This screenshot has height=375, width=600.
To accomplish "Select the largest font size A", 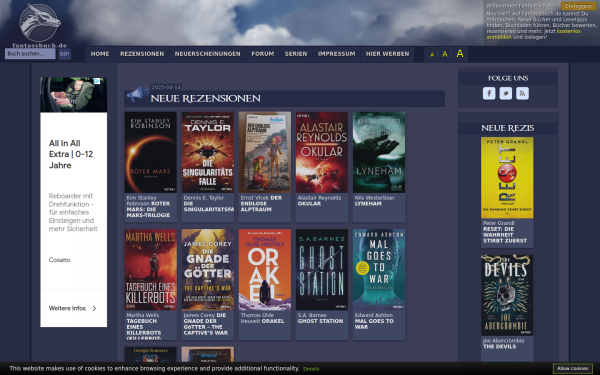I will point(460,54).
